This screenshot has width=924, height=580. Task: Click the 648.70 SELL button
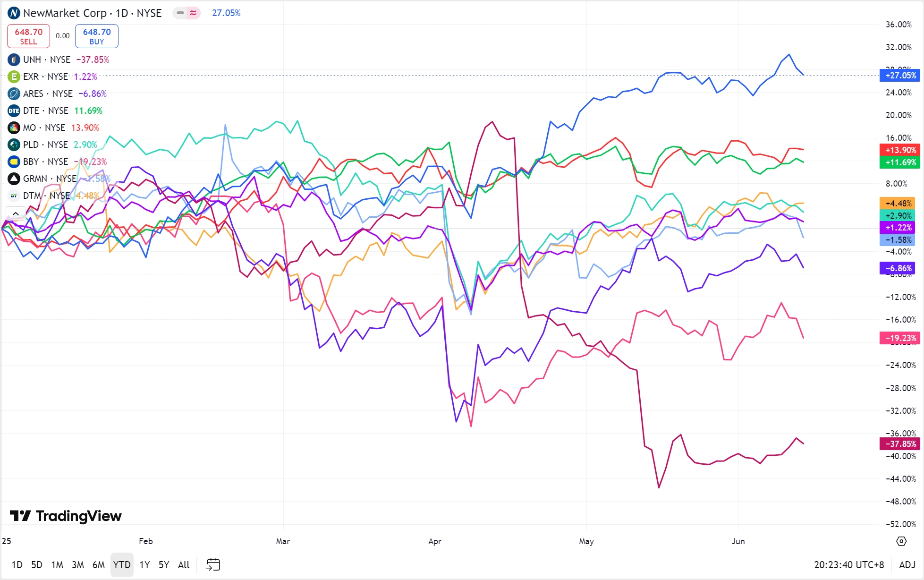(28, 36)
